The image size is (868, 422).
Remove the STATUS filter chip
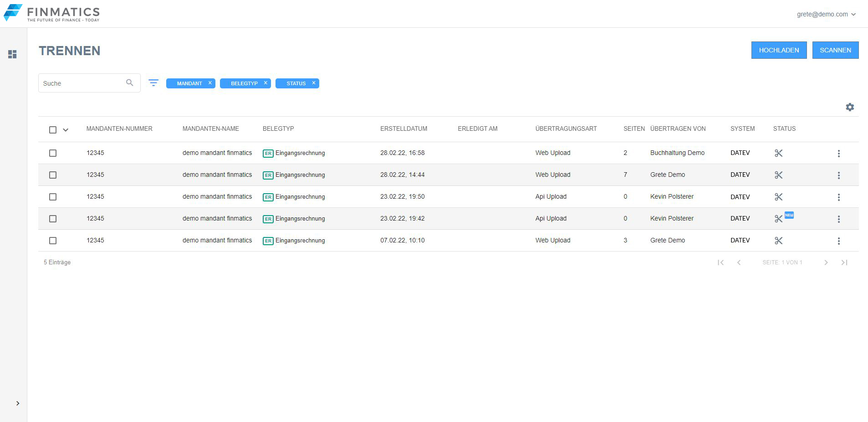coord(314,83)
